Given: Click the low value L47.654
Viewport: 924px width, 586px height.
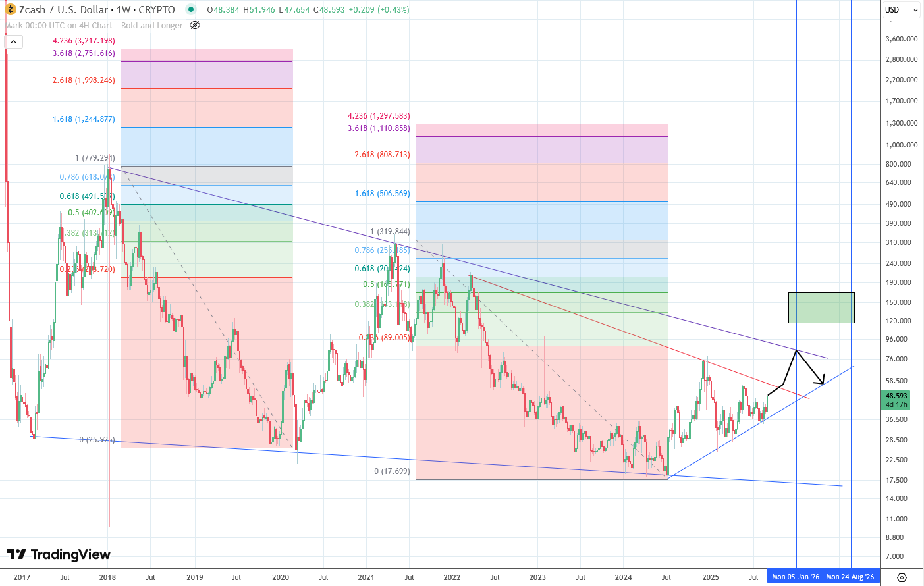Looking at the screenshot, I should point(294,10).
